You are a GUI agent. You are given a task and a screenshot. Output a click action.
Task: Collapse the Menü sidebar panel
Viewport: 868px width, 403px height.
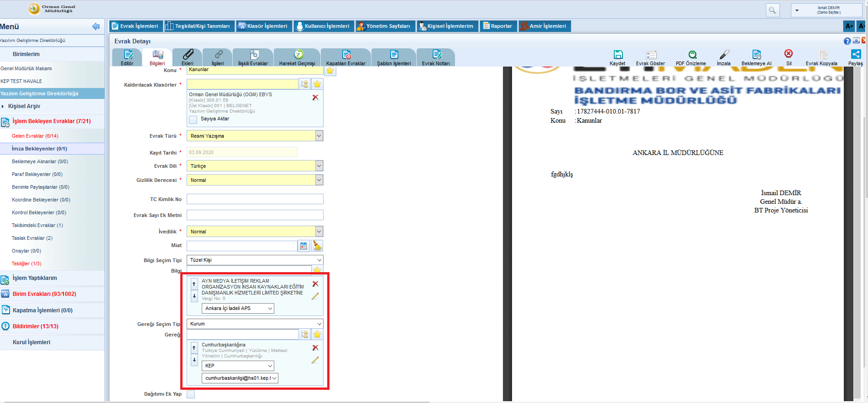pos(96,26)
